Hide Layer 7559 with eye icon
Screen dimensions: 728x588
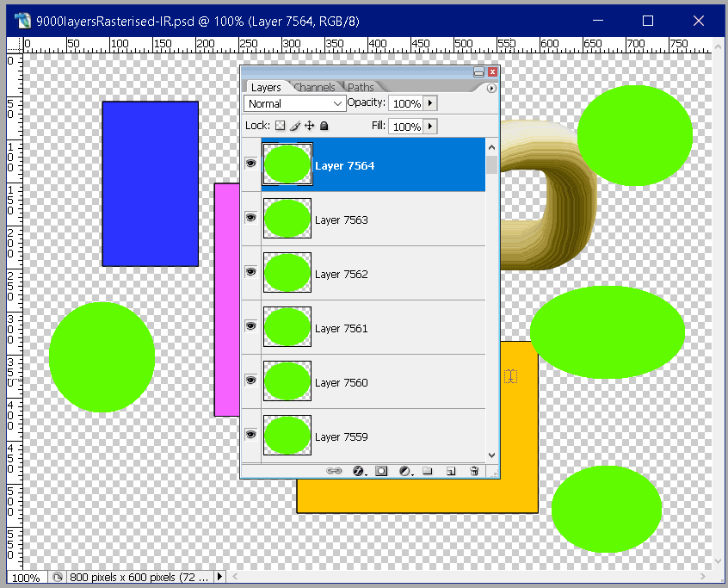coord(250,434)
